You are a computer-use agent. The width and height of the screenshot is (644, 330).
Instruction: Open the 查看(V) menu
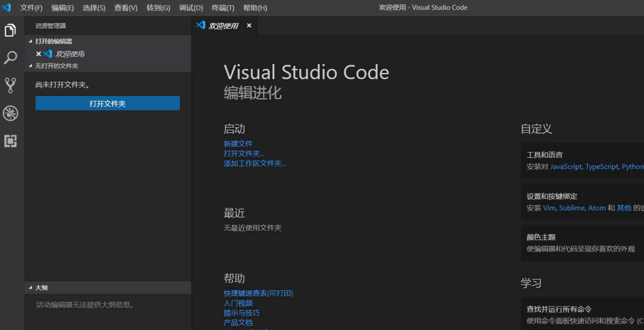click(126, 7)
